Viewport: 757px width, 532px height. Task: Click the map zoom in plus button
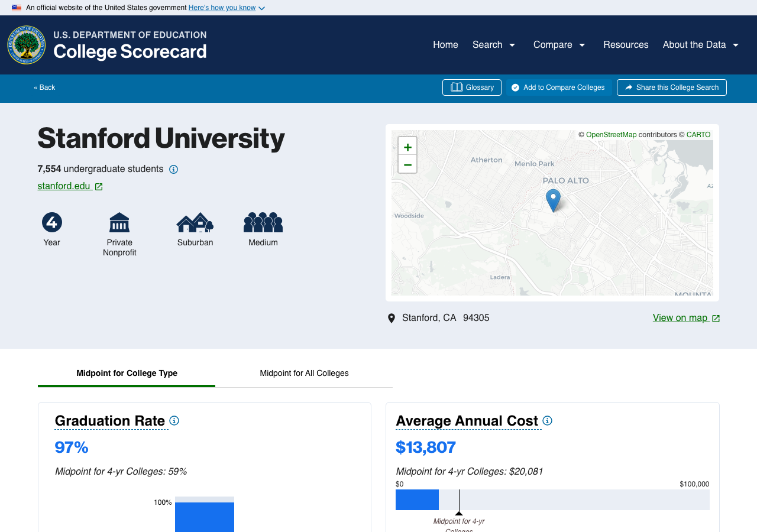pos(407,147)
